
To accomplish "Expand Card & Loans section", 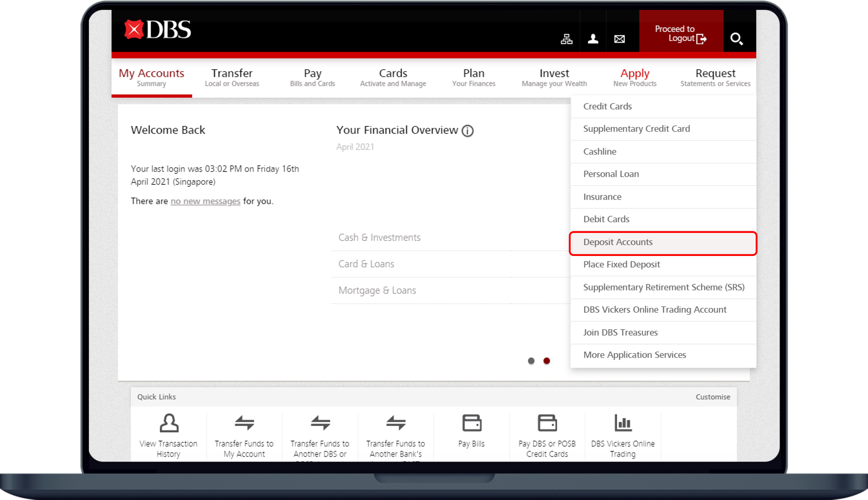I will 366,264.
